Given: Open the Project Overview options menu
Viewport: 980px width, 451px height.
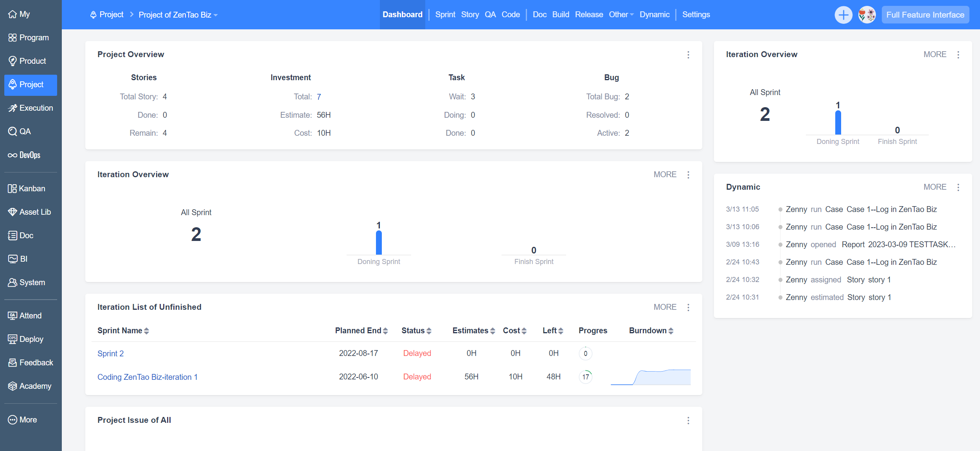Looking at the screenshot, I should pyautogui.click(x=688, y=55).
